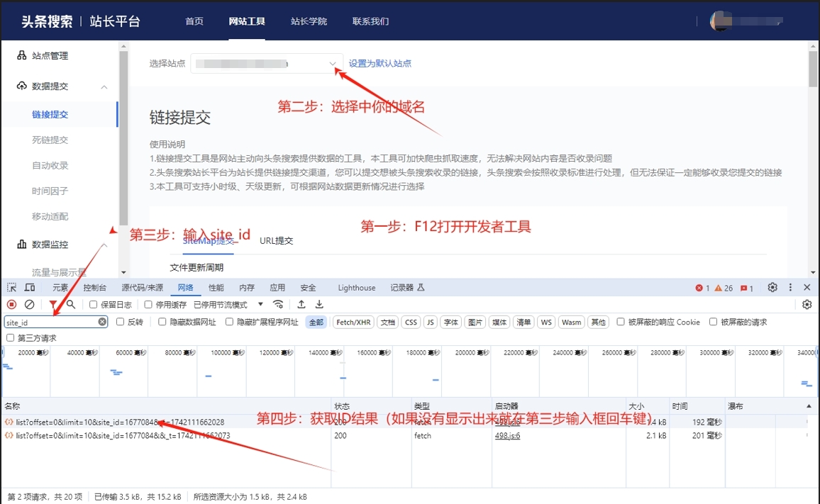This screenshot has width=820, height=504.
Task: Toggle 被屏蔽的响应 Cookie checkbox
Action: [x=620, y=322]
